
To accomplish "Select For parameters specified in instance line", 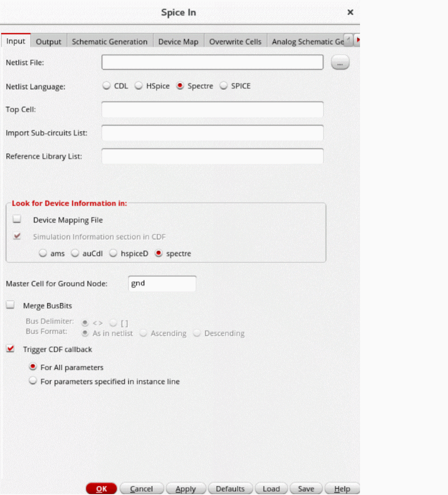I will tap(33, 381).
